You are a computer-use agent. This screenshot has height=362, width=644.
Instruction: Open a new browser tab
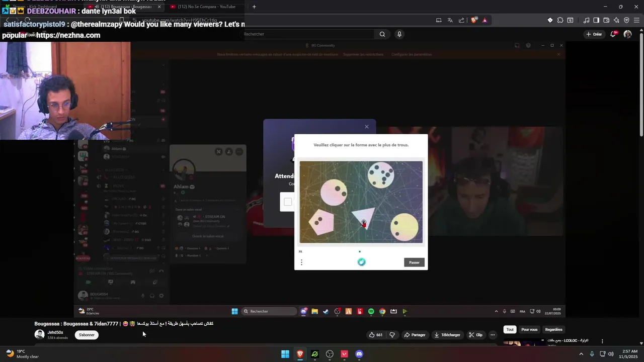[254, 7]
